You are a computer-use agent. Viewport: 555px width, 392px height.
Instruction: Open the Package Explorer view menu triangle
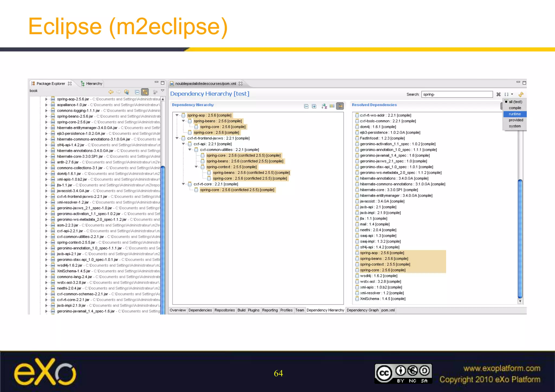(163, 91)
